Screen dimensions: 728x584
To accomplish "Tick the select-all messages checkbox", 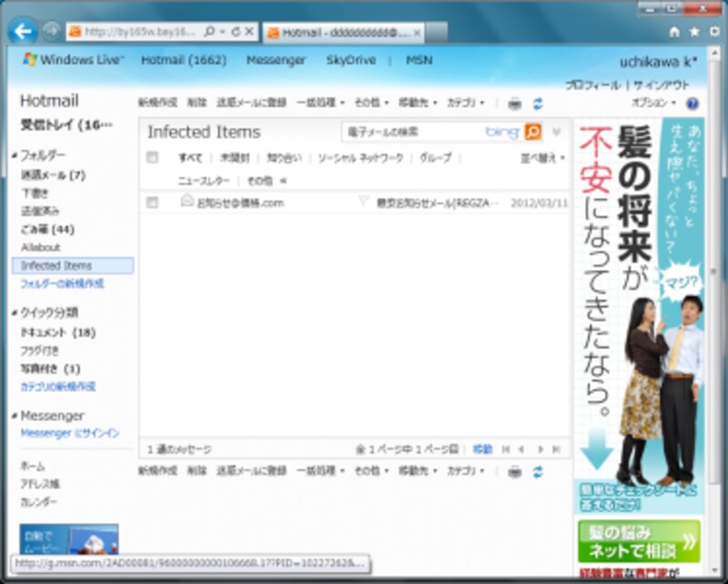I will [152, 157].
